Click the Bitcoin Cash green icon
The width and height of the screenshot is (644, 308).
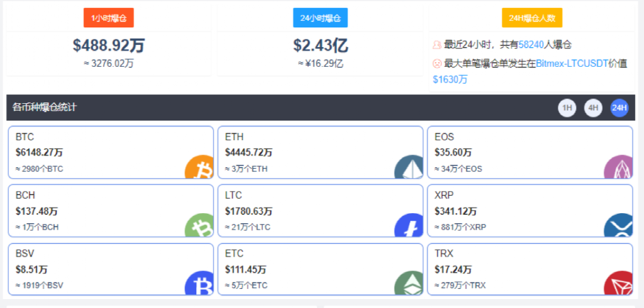[200, 226]
